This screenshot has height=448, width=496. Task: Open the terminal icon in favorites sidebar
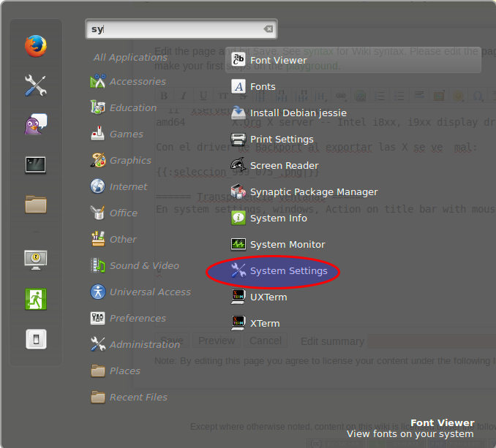point(36,164)
